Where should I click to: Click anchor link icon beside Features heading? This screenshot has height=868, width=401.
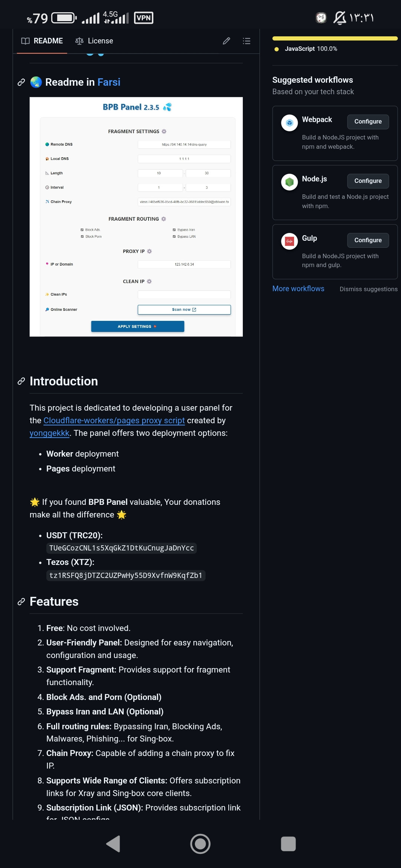(x=22, y=602)
